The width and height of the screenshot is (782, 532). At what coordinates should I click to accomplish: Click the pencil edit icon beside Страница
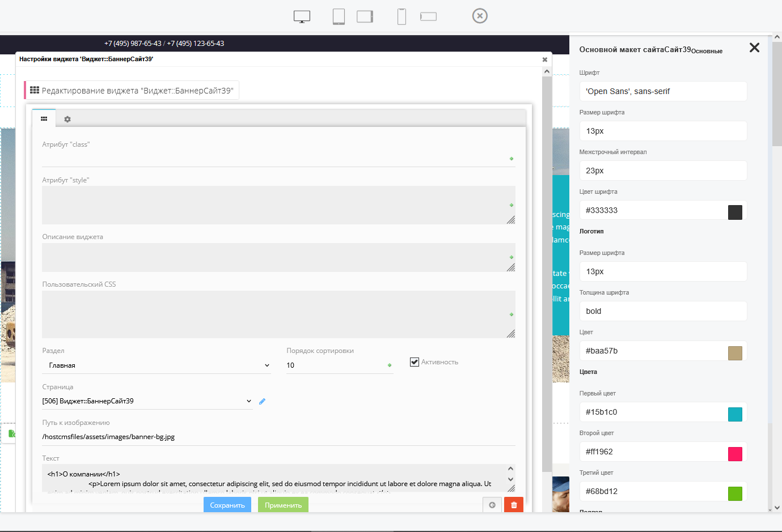point(262,401)
